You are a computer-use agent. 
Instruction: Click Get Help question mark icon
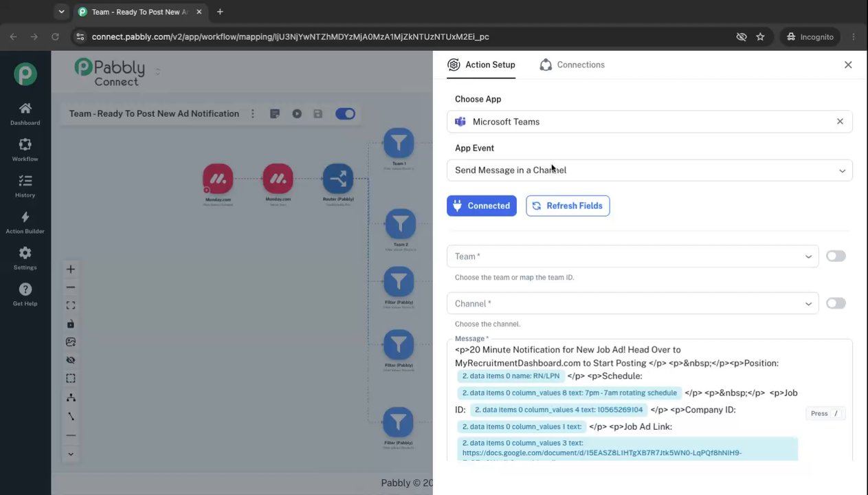(25, 289)
